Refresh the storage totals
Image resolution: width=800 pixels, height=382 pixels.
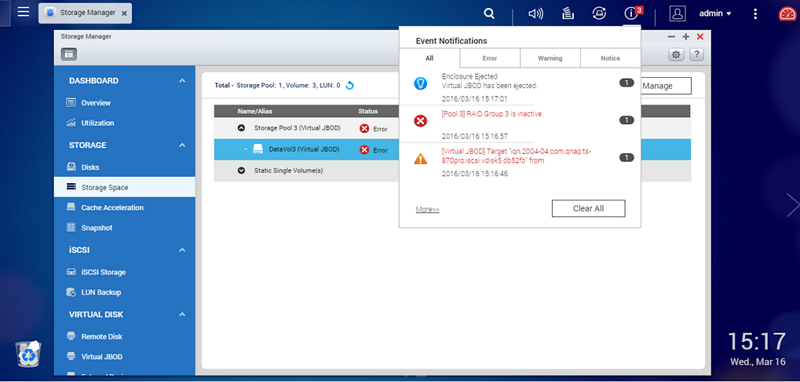pyautogui.click(x=349, y=86)
